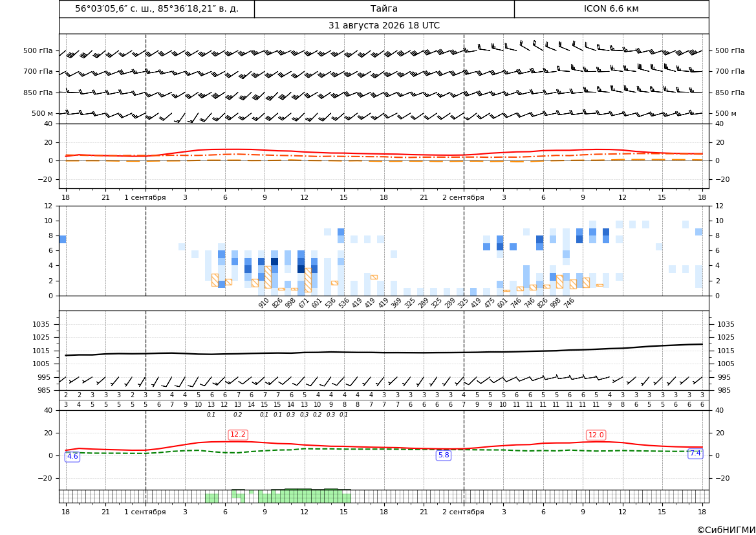Viewport: 756px width, 535px height.
Task: Click the ICON 6.6 км model label
Action: click(611, 8)
